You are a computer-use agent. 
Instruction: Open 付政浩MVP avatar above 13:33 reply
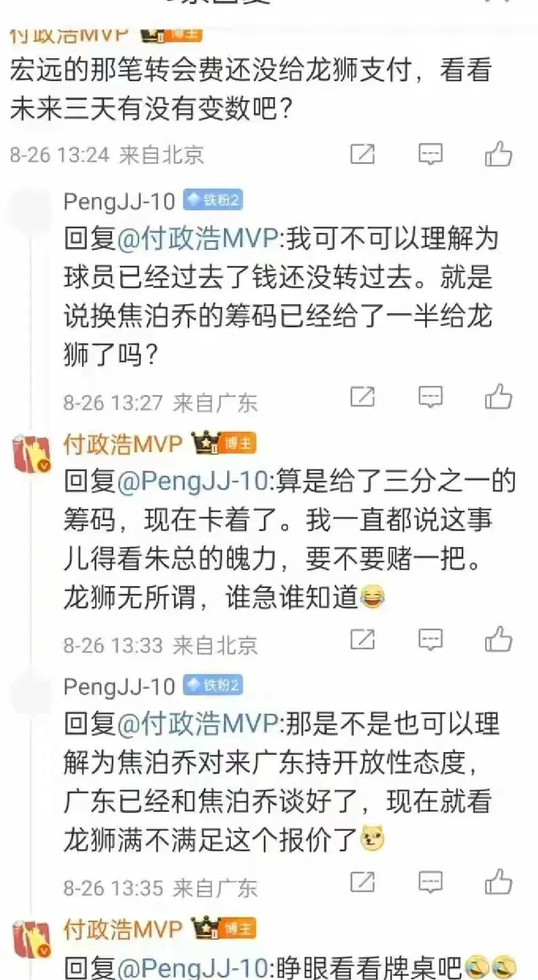coord(32,454)
